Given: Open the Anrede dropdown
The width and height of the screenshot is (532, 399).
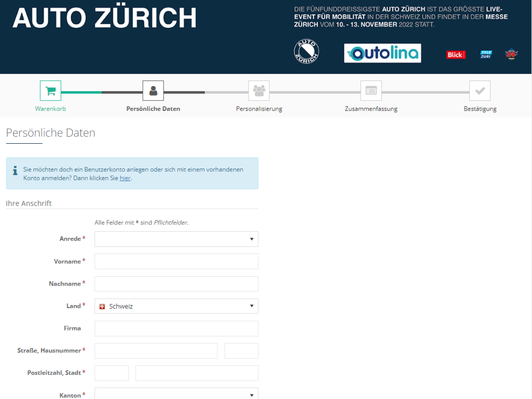Looking at the screenshot, I should [x=176, y=239].
